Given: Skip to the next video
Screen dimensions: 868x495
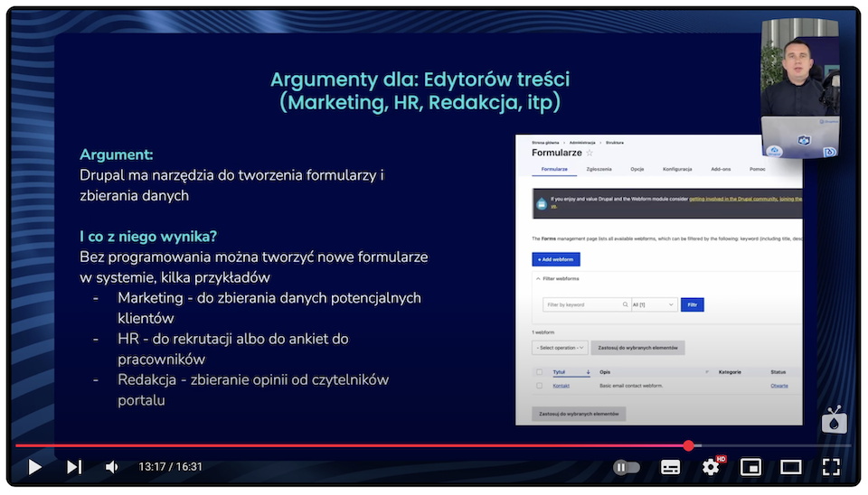Looking at the screenshot, I should click(74, 467).
